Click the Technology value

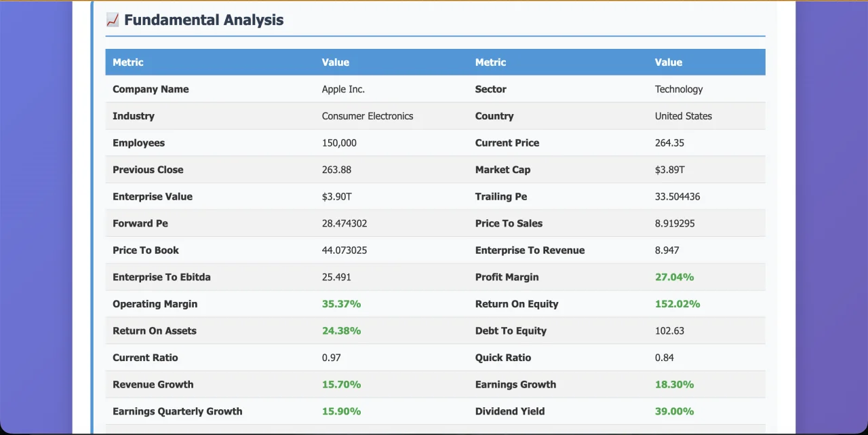[x=679, y=89]
